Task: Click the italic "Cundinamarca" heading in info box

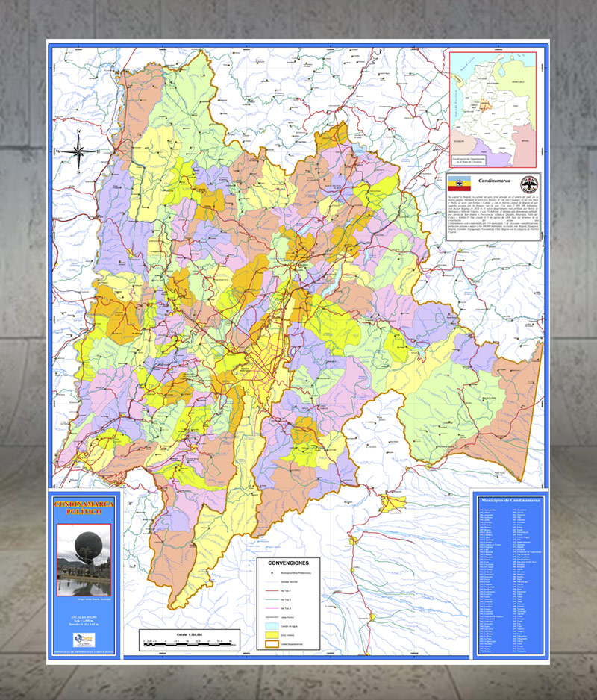Action: pyautogui.click(x=494, y=181)
